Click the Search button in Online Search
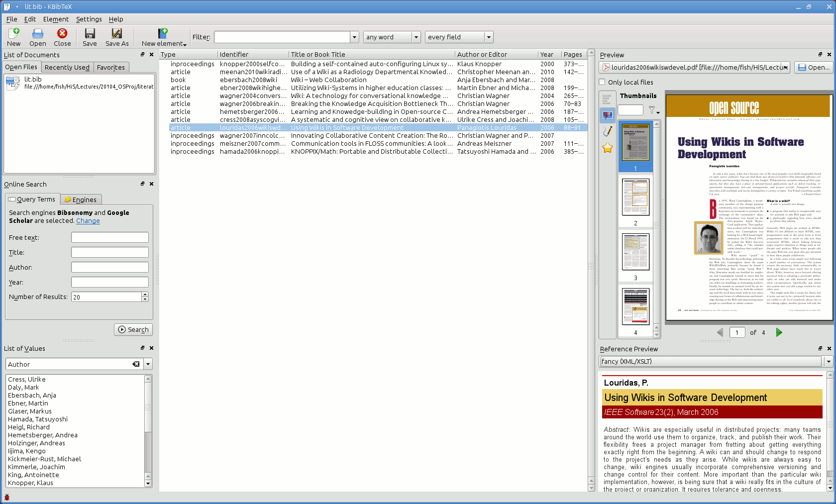This screenshot has width=836, height=504. click(133, 329)
